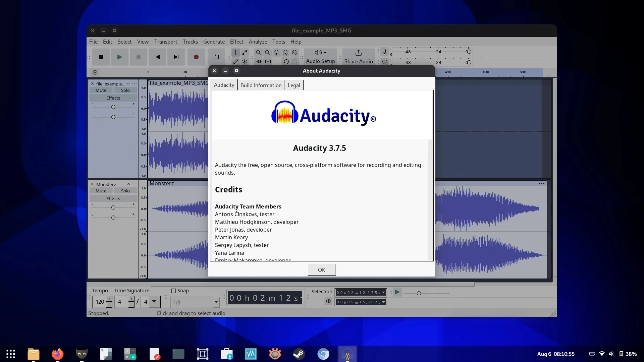Open the Legal tab
644x362 pixels.
click(x=294, y=85)
